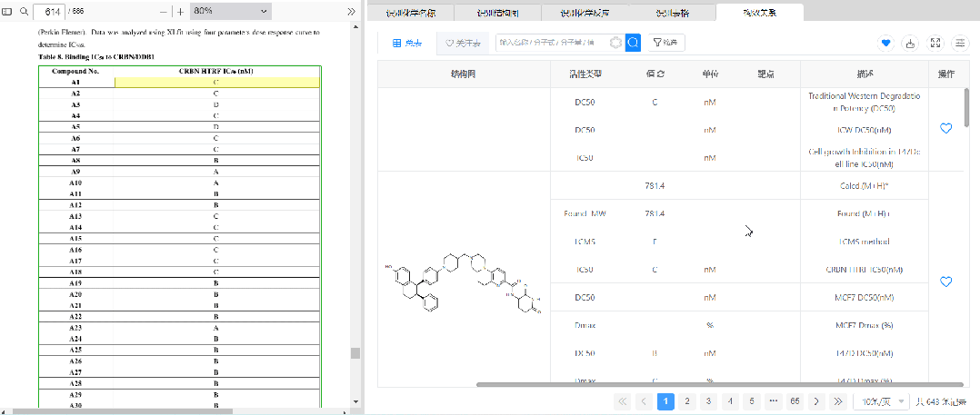The image size is (980, 415).
Task: Open the 80% zoom level dropdown
Action: [x=230, y=11]
